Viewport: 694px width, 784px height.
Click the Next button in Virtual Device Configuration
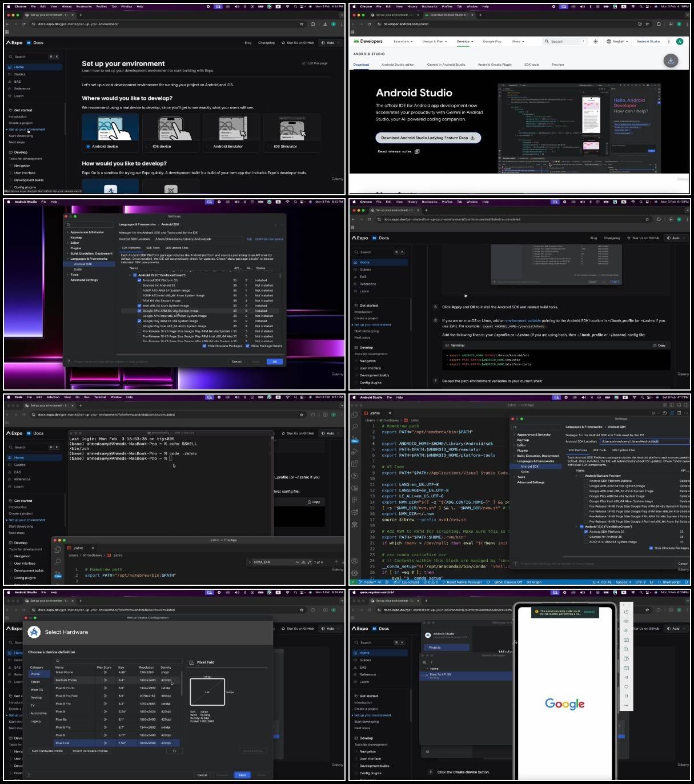[242, 775]
